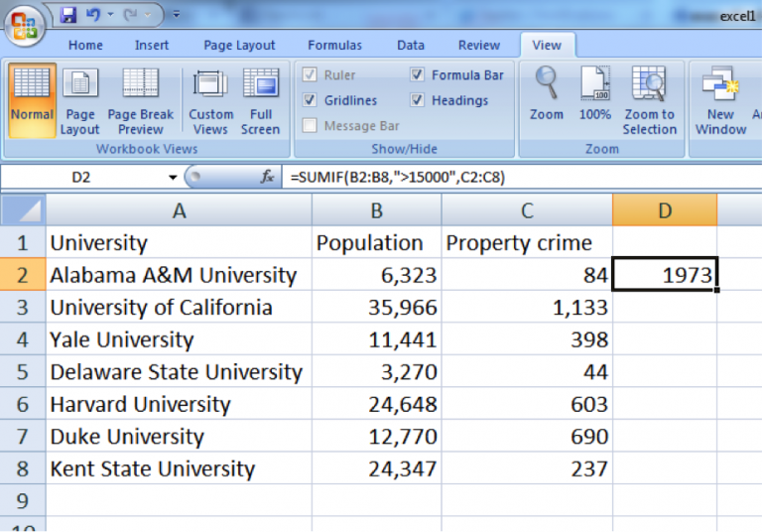Click Zoom to Selection
Viewport: 762px width, 532px height.
pos(650,97)
